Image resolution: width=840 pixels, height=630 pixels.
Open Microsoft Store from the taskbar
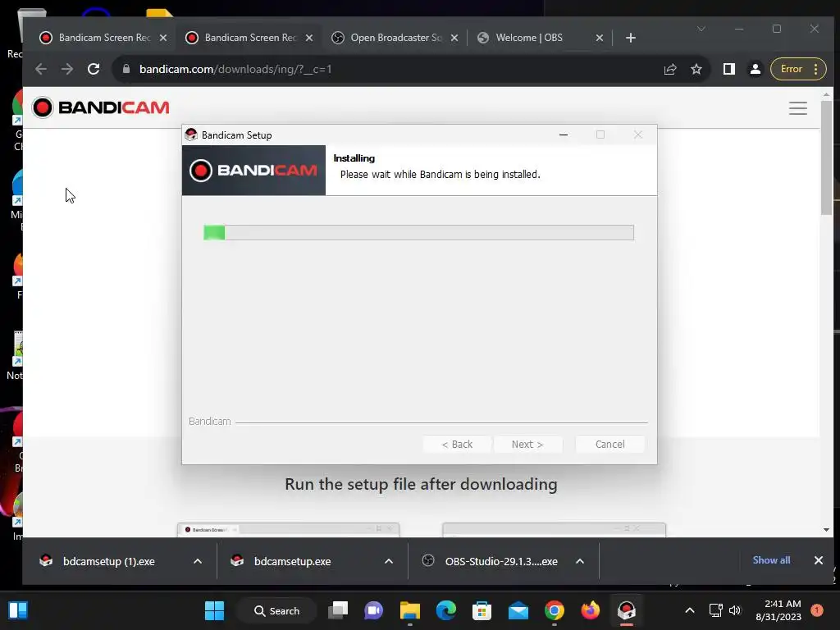482,610
